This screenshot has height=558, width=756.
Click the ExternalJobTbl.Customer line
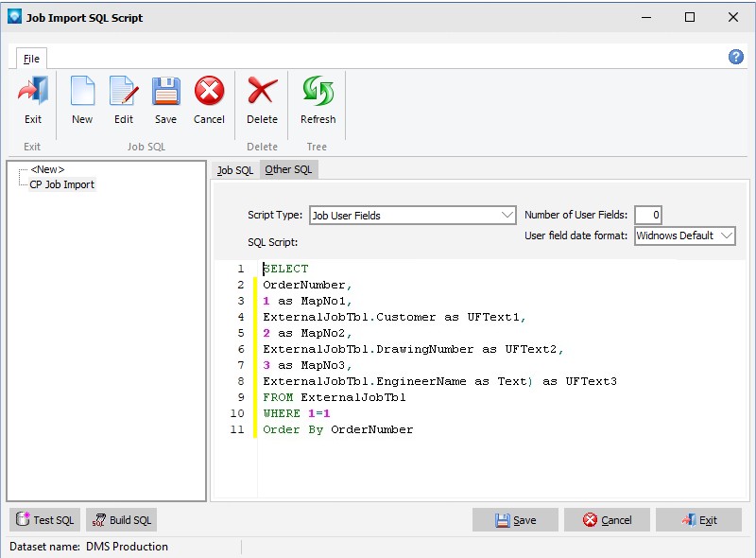click(x=394, y=317)
